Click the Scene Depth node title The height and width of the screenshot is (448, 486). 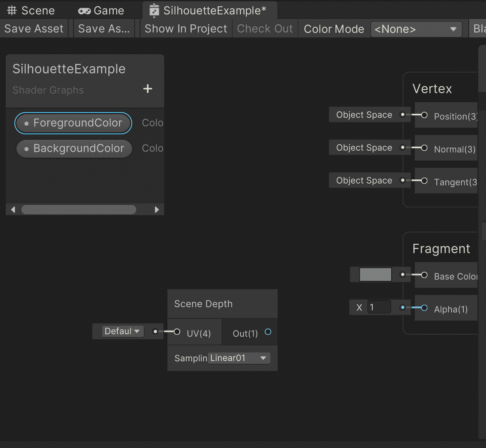[203, 304]
